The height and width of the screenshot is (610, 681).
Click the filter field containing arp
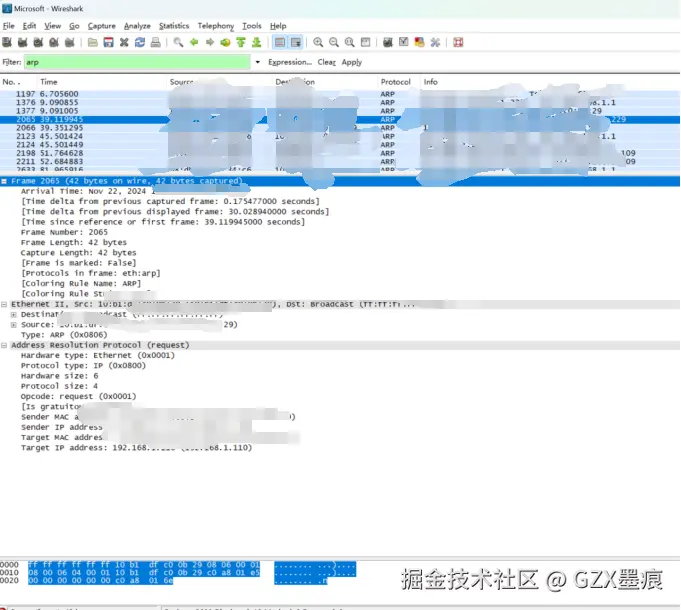(137, 62)
